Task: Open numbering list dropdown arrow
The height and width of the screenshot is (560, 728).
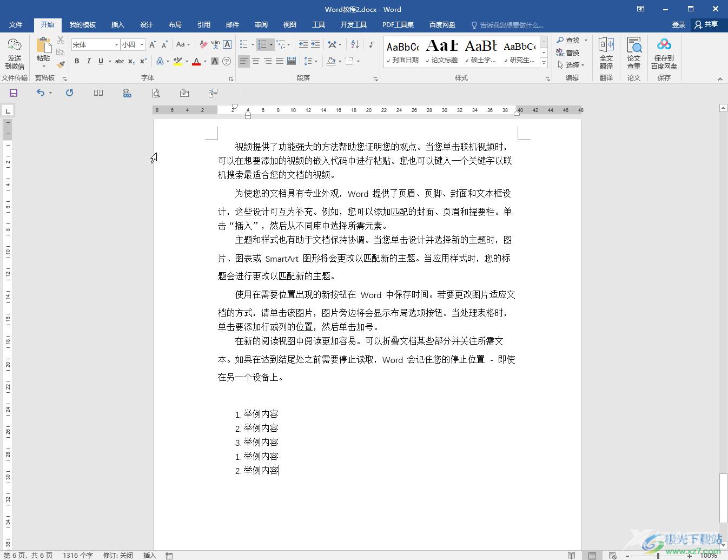Action: click(x=271, y=44)
